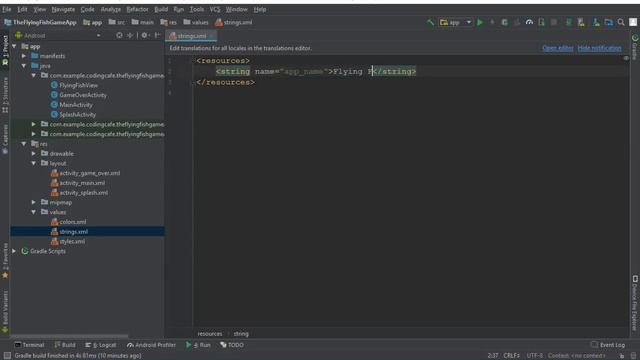640x360 pixels.
Task: Select colors.xml in values folder
Action: coord(73,222)
